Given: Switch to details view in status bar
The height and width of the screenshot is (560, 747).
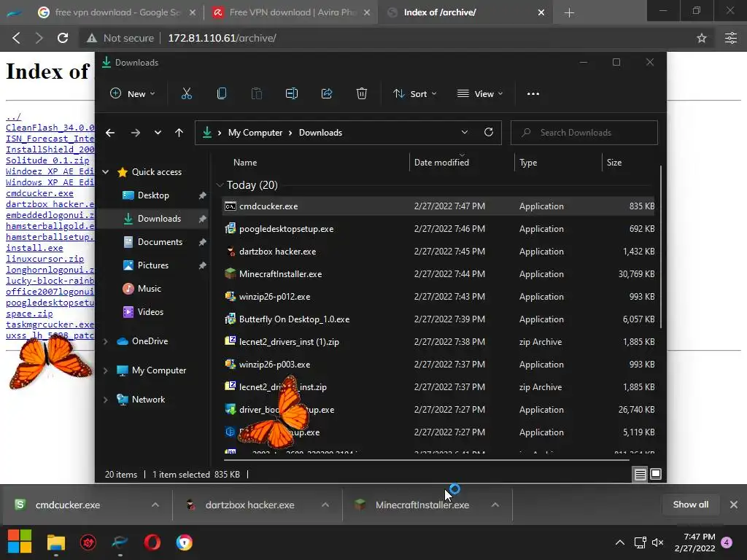Looking at the screenshot, I should coord(640,474).
